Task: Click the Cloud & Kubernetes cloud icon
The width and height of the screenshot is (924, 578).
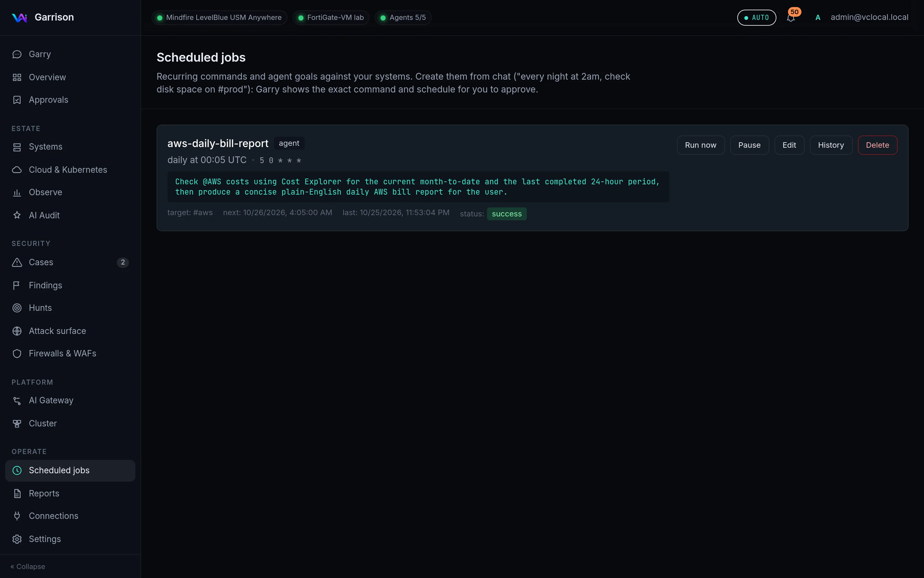Action: [x=17, y=170]
